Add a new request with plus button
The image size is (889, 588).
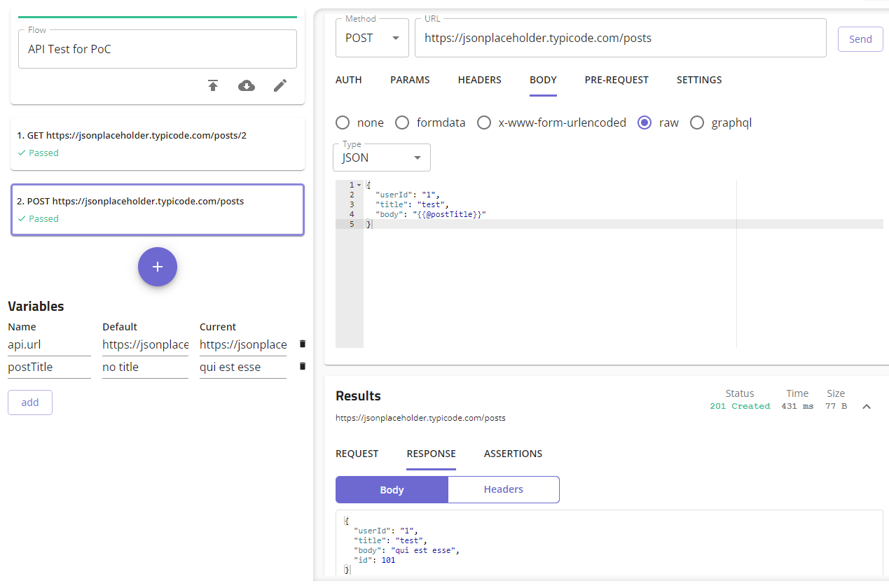click(158, 267)
